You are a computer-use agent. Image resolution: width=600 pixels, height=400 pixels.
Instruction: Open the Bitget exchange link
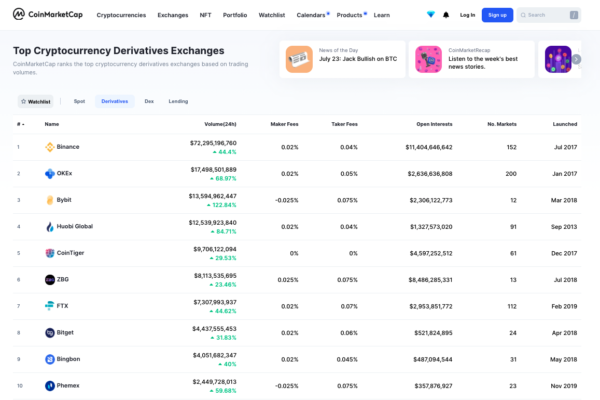coord(65,333)
